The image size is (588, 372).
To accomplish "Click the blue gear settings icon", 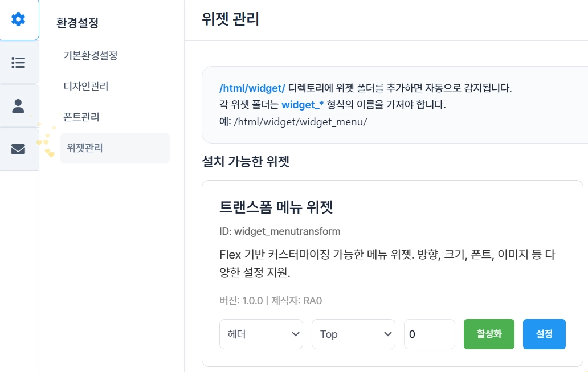I will [x=19, y=19].
